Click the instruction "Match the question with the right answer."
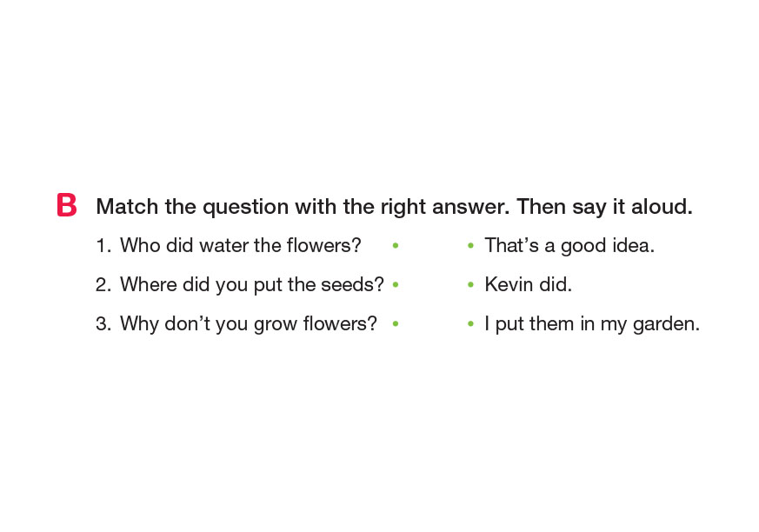This screenshot has height=532, width=759. click(x=303, y=207)
